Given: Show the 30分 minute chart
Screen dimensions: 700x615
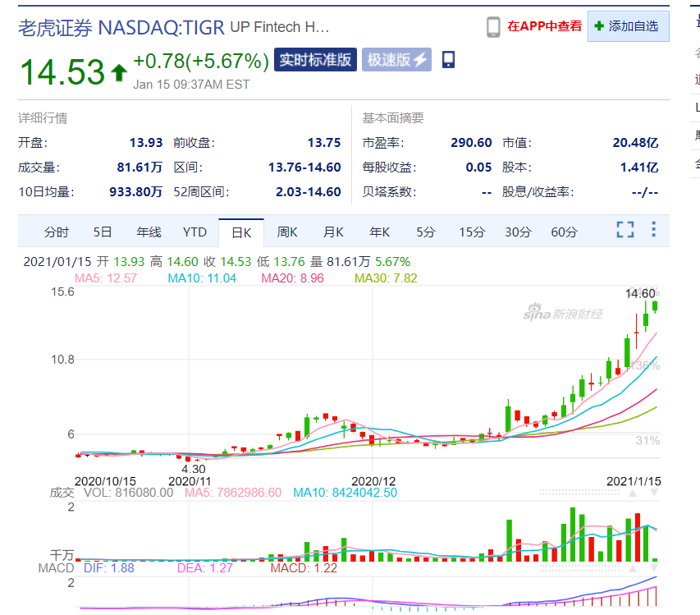Looking at the screenshot, I should click(518, 232).
